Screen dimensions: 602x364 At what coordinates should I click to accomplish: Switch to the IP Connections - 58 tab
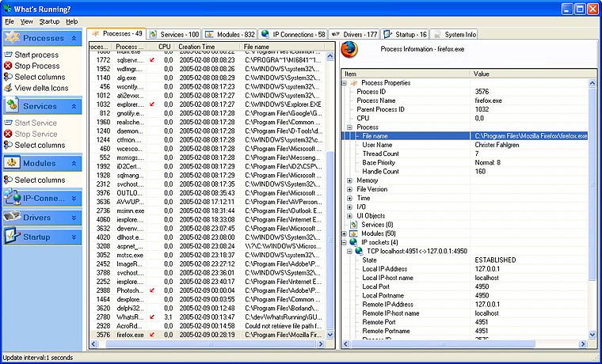[x=294, y=35]
